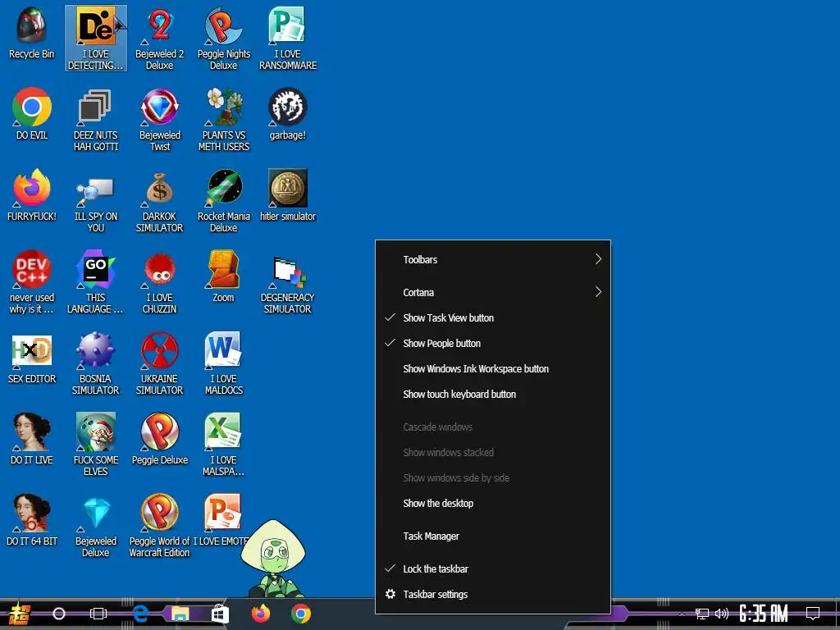Launch Chrome pinned on the taskbar
840x630 pixels.
(x=301, y=614)
